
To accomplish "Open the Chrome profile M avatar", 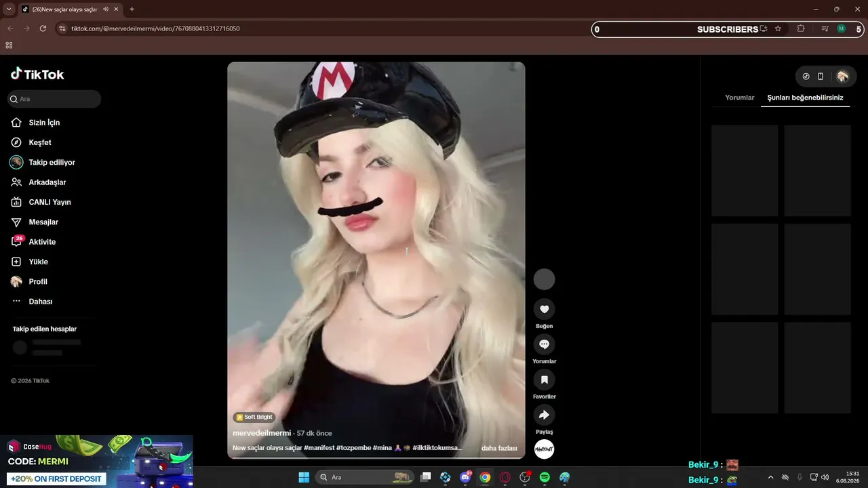I will coord(842,28).
